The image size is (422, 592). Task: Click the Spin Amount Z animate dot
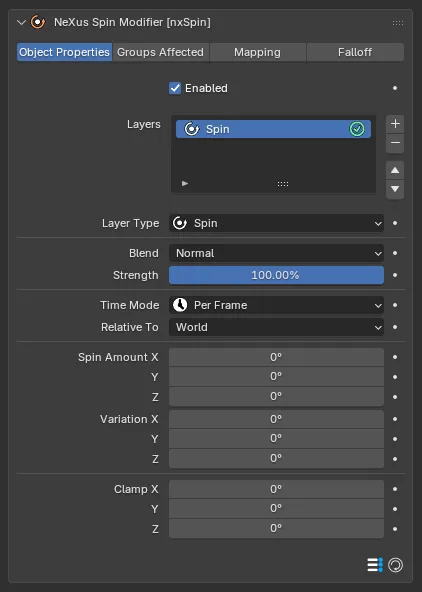point(395,397)
